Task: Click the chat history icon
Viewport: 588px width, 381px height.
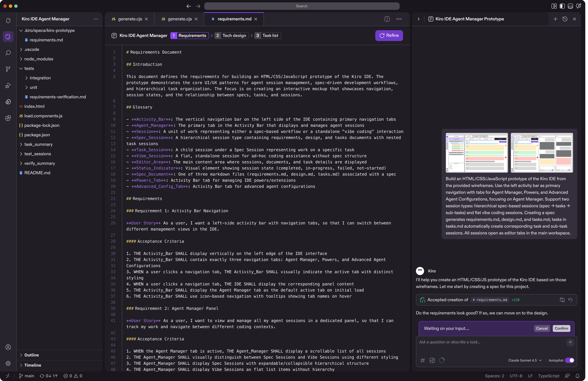Action: [565, 19]
